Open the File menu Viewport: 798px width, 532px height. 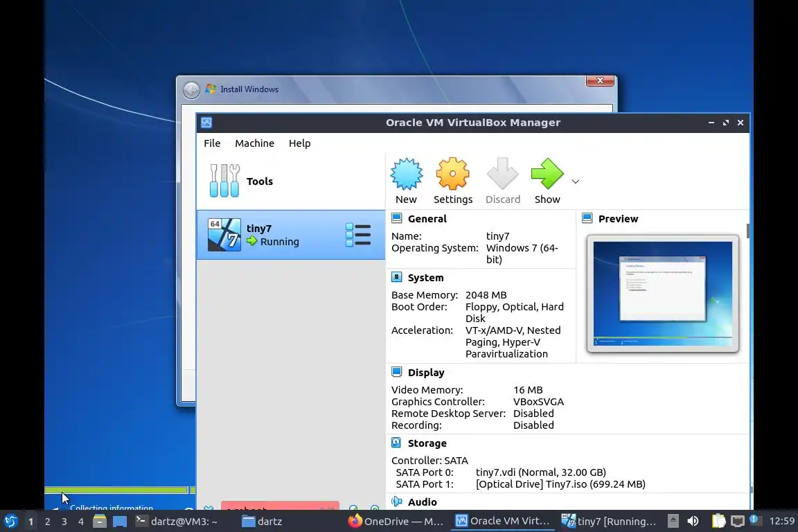[x=212, y=143]
